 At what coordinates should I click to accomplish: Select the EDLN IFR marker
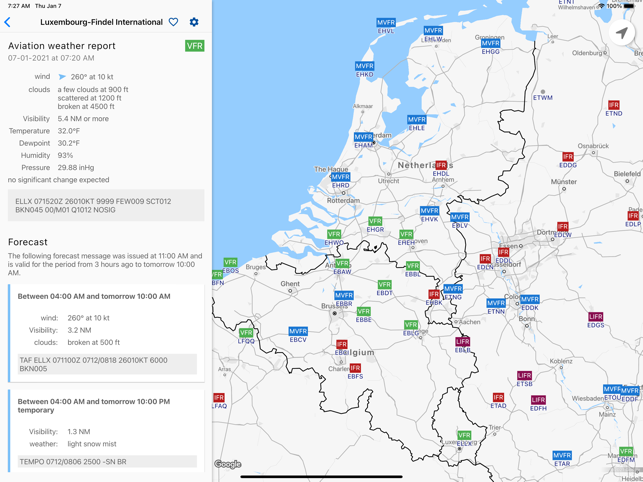click(x=485, y=259)
